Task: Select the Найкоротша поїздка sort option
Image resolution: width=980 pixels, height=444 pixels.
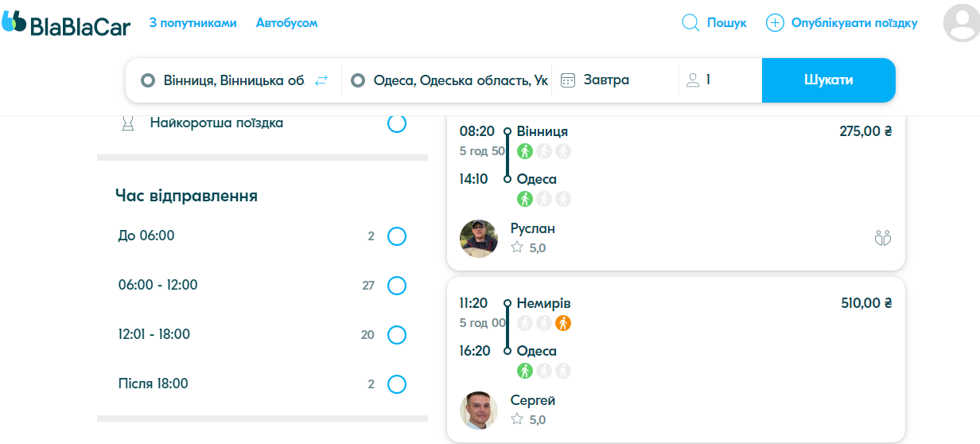Action: [396, 123]
